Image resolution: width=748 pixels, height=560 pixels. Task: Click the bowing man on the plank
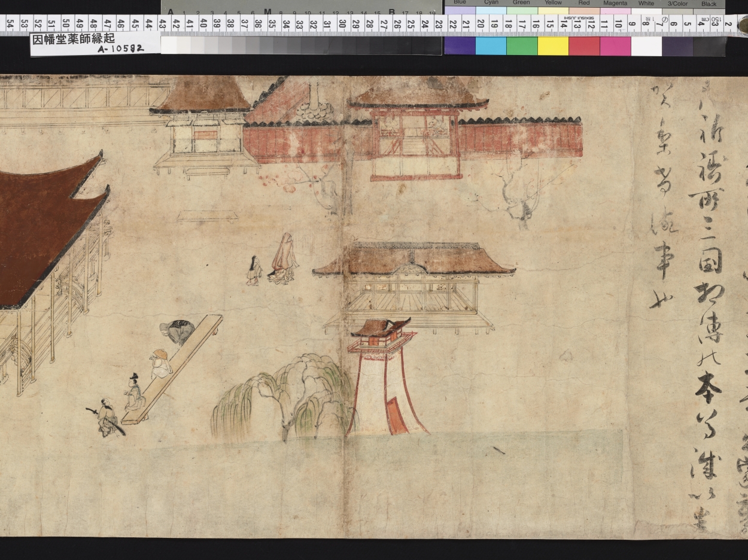pyautogui.click(x=177, y=332)
